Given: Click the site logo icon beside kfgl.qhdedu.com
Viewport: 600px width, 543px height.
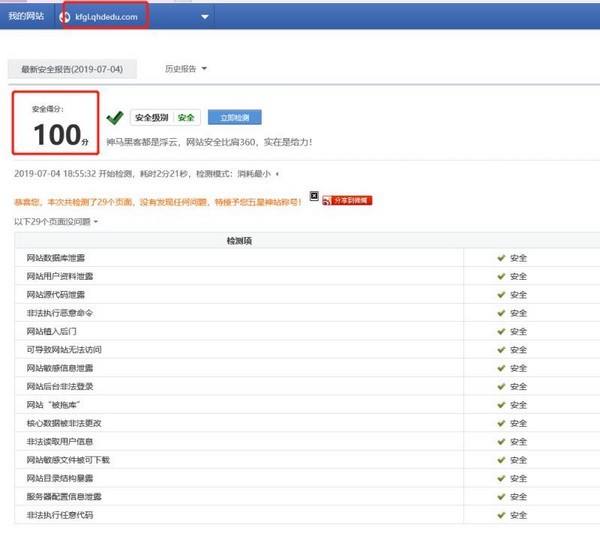Looking at the screenshot, I should click(65, 17).
